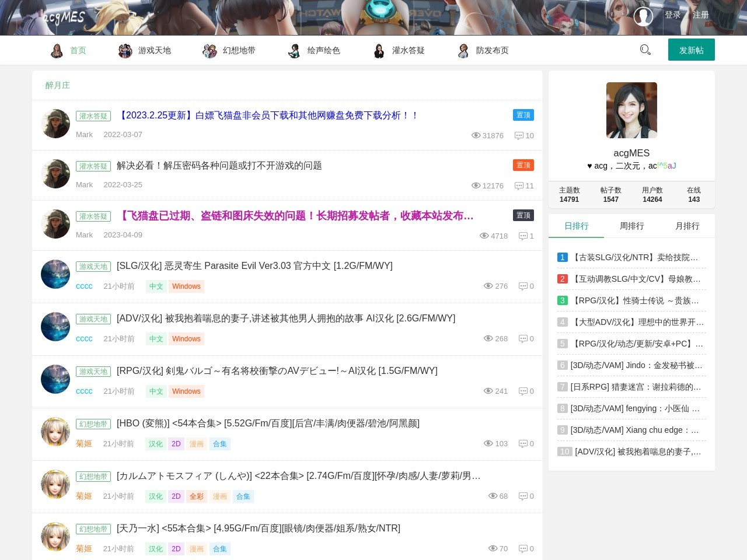Click the acgMES site logo
Viewport: 747px width, 560px height.
(64, 17)
